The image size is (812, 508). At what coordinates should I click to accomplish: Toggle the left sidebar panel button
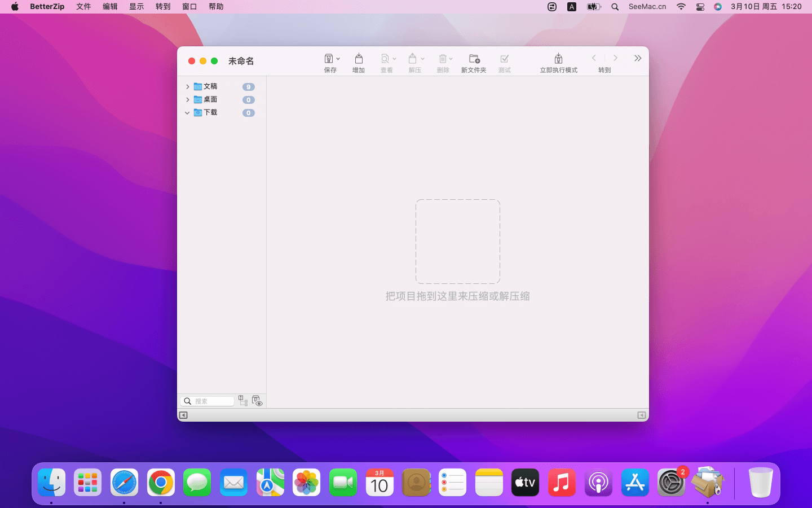coord(183,415)
